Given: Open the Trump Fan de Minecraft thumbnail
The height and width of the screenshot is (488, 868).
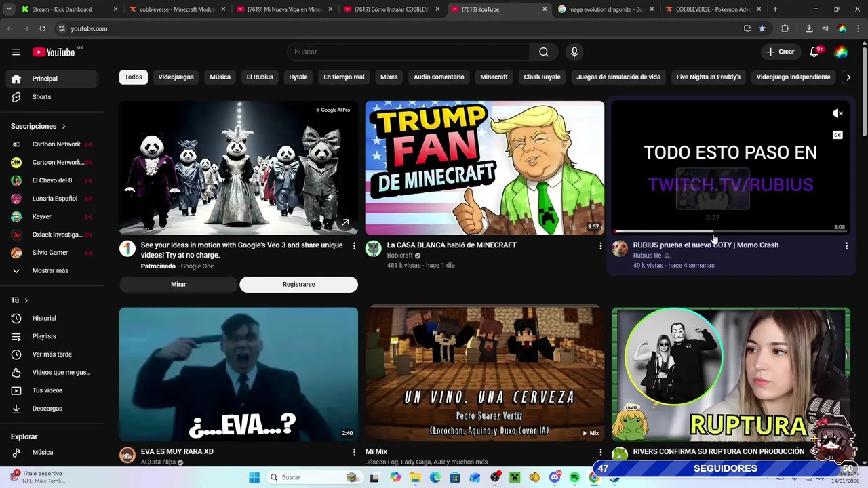Looking at the screenshot, I should point(484,168).
